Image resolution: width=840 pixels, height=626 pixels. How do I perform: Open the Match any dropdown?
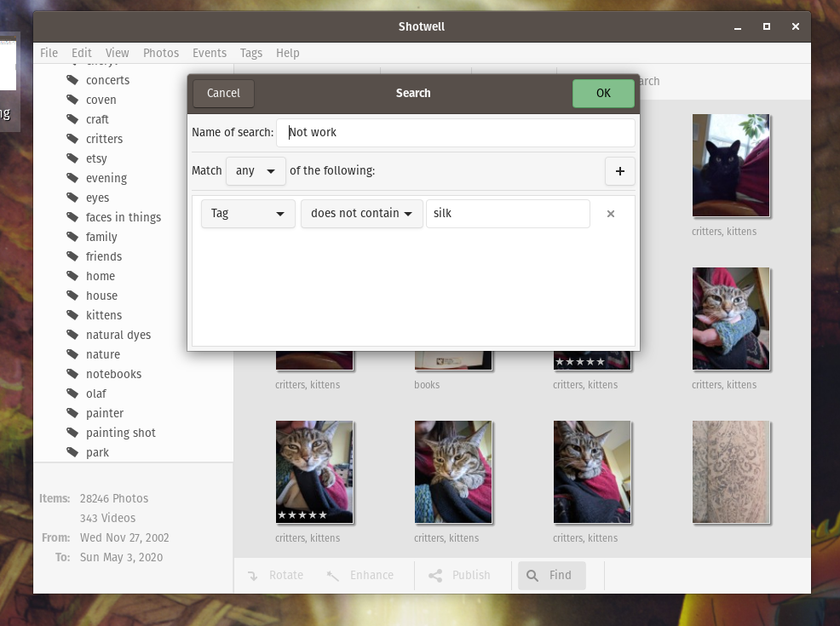(256, 171)
